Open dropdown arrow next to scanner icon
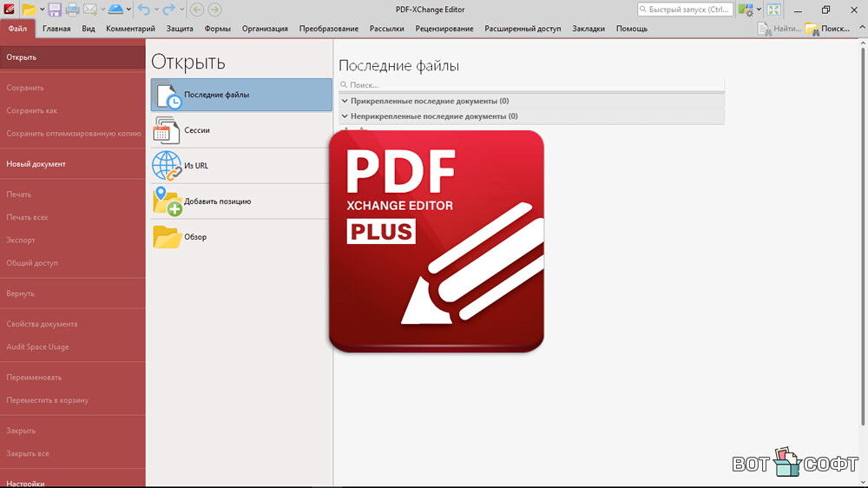 [x=128, y=10]
